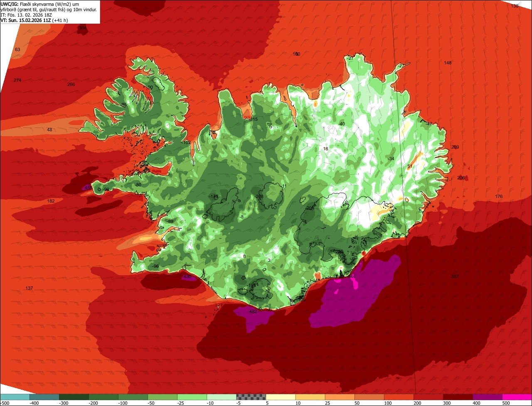Click the 'UWC/IG: Flæði skynvarma' title line
This screenshot has width=532, height=406.
(40, 4)
